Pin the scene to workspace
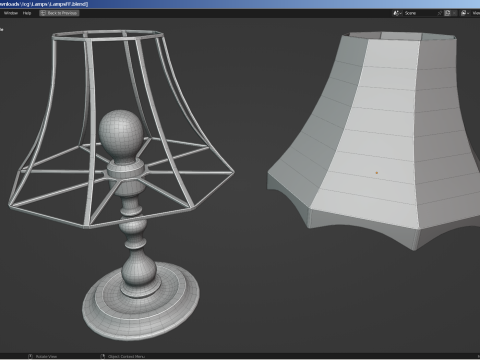The image size is (480, 360). point(440,13)
